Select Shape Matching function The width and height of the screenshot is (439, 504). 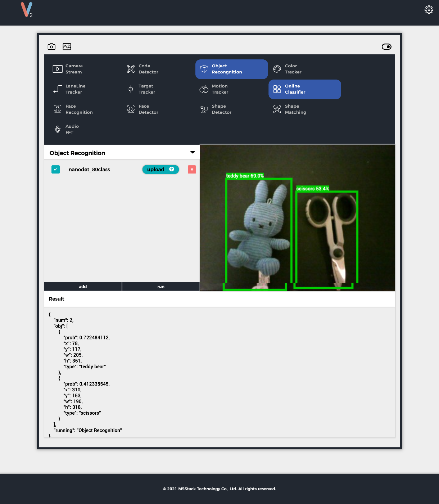tap(305, 109)
